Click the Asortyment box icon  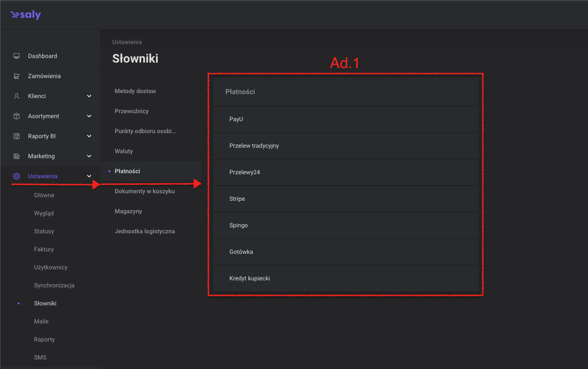coord(17,116)
